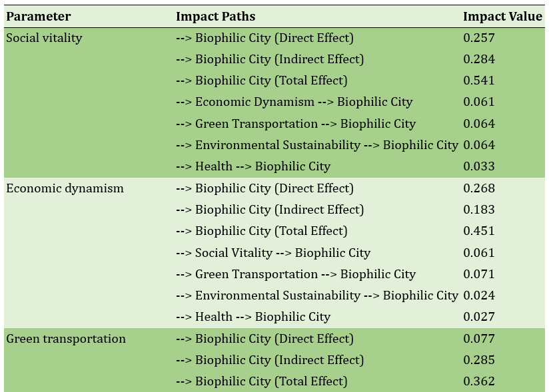Select Economic dynamism's Indirect Effect value 0.183
Screen dimensions: 549x392
[x=479, y=210]
